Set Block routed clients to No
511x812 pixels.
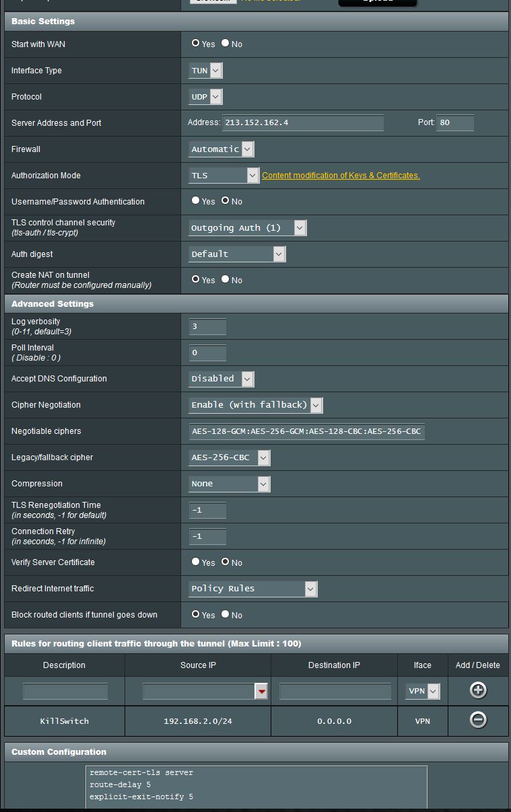[225, 614]
